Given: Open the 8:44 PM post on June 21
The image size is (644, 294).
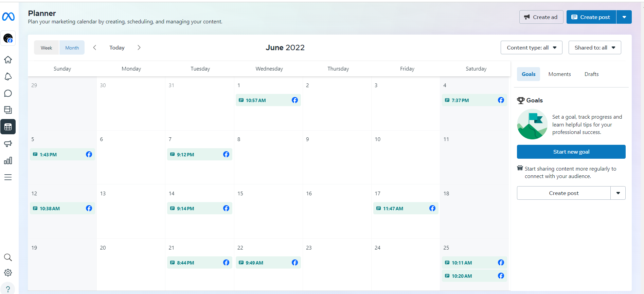Looking at the screenshot, I should pos(200,262).
